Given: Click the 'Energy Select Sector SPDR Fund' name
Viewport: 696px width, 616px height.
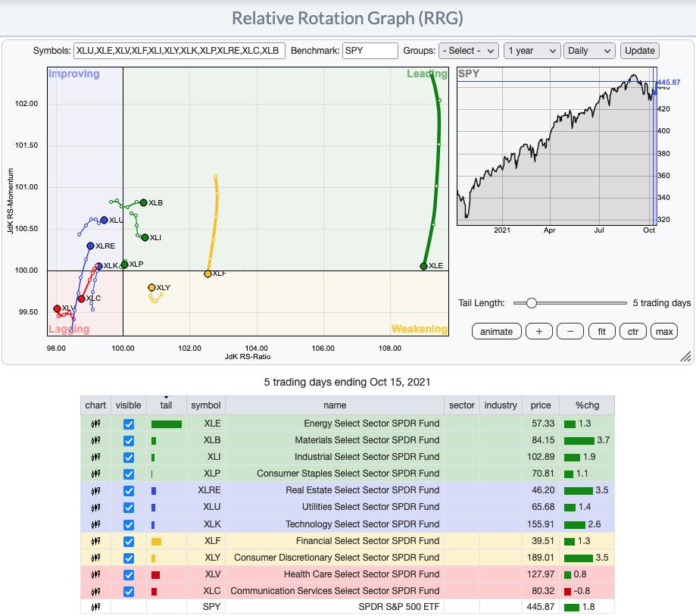Looking at the screenshot, I should [372, 424].
